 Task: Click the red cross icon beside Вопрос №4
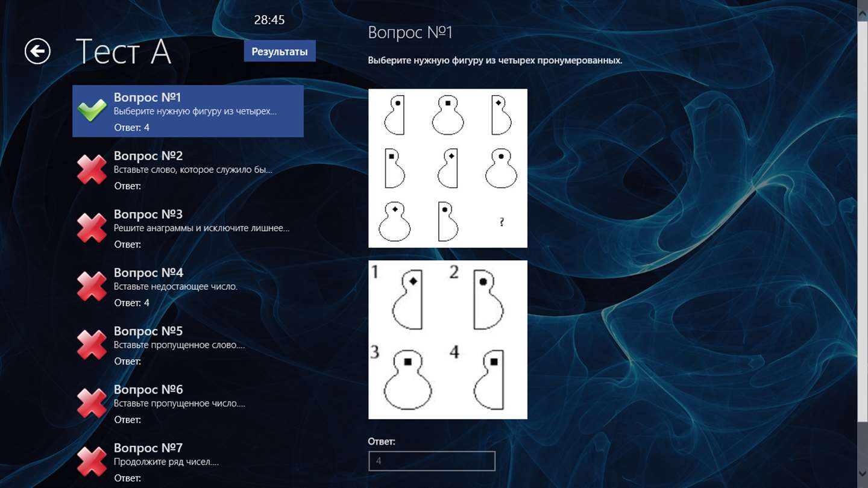coord(92,286)
